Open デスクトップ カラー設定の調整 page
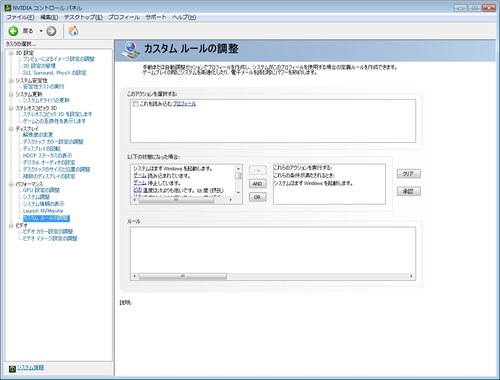Image resolution: width=500 pixels, height=380 pixels. click(53, 142)
